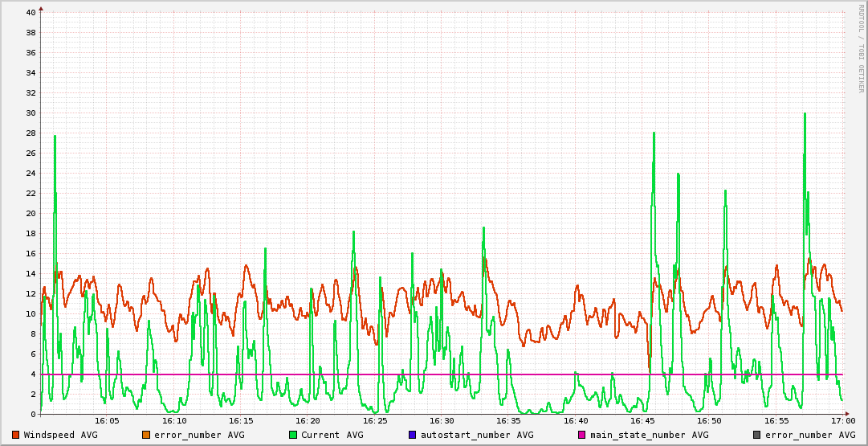868x446 pixels.
Task: Click the red Windspeed AVG legend swatch
Action: (x=15, y=435)
